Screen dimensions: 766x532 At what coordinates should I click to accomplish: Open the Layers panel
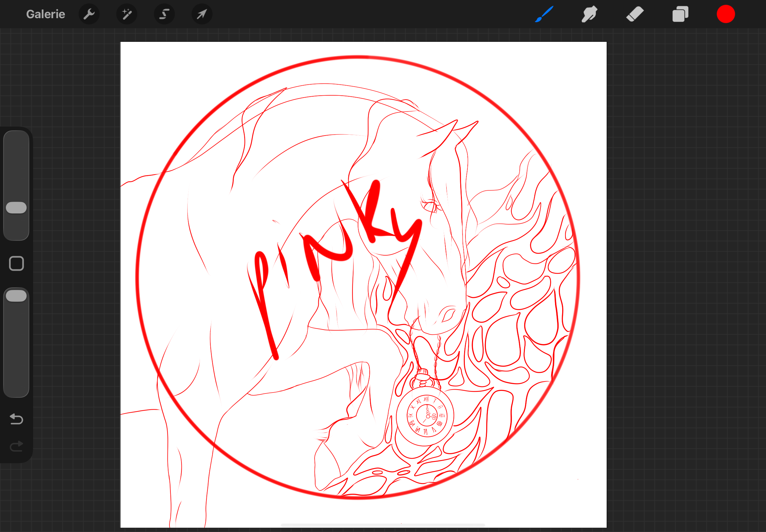tap(680, 14)
